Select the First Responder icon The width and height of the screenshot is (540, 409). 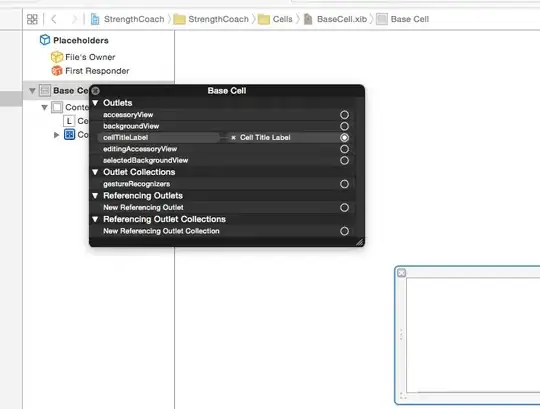tap(57, 71)
